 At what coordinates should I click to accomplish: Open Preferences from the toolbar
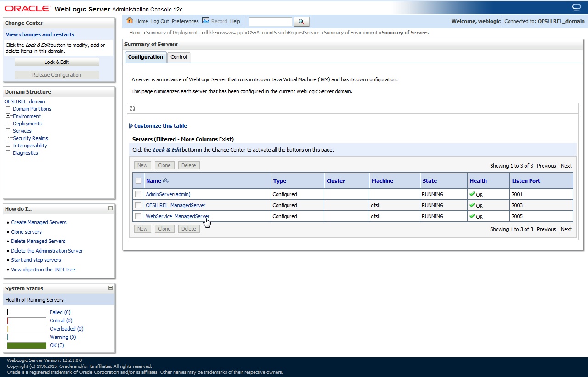pyautogui.click(x=185, y=21)
